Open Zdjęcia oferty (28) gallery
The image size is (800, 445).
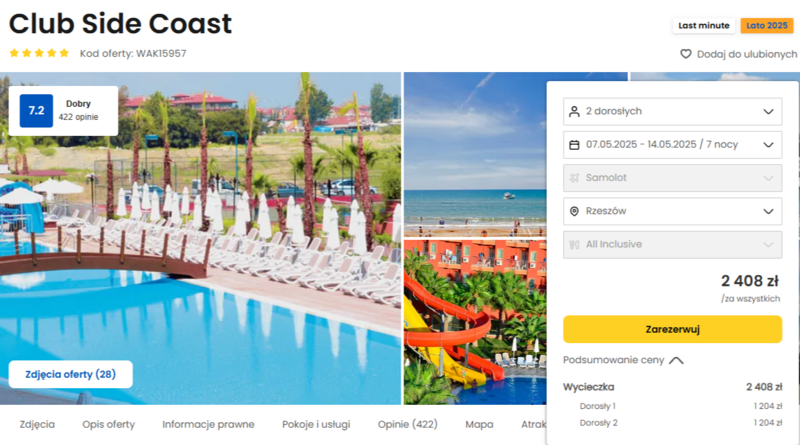(x=70, y=374)
